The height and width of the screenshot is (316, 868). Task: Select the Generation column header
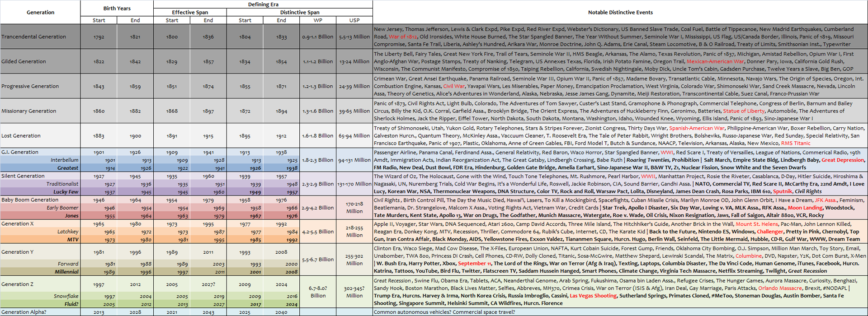40,12
